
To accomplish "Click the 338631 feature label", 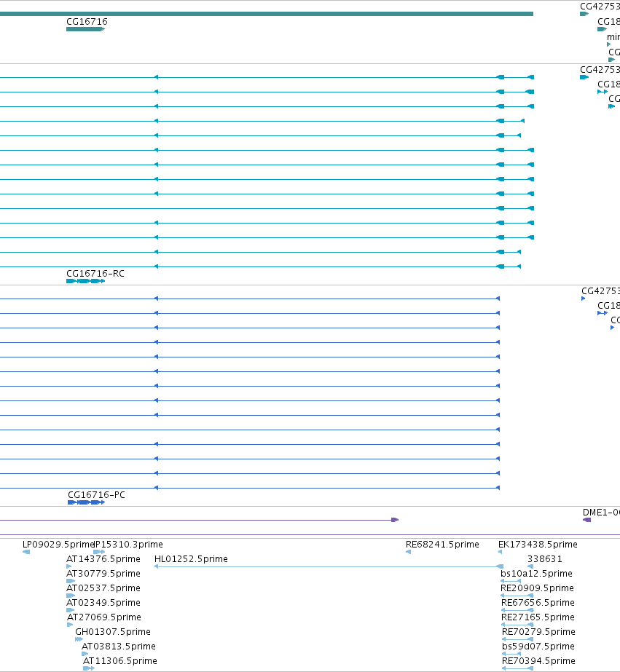I will (544, 559).
